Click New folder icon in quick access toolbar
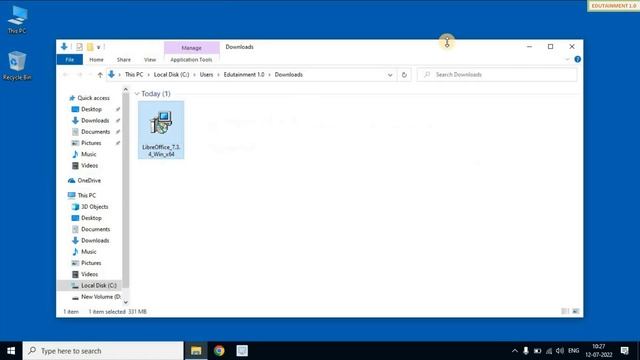Screen dimensions: 640x360 click(x=90, y=47)
